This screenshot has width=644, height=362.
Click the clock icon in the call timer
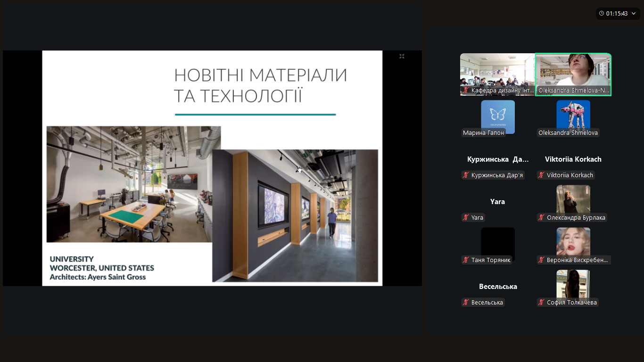coord(602,14)
